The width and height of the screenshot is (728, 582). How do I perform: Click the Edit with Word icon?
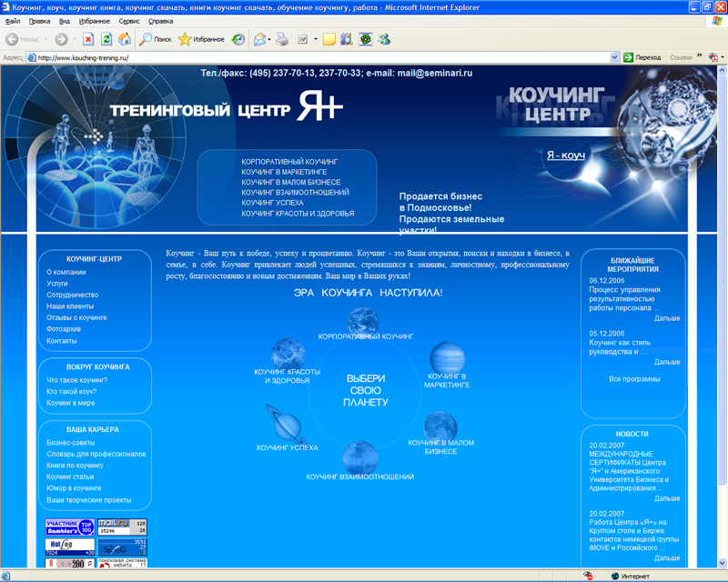(304, 38)
